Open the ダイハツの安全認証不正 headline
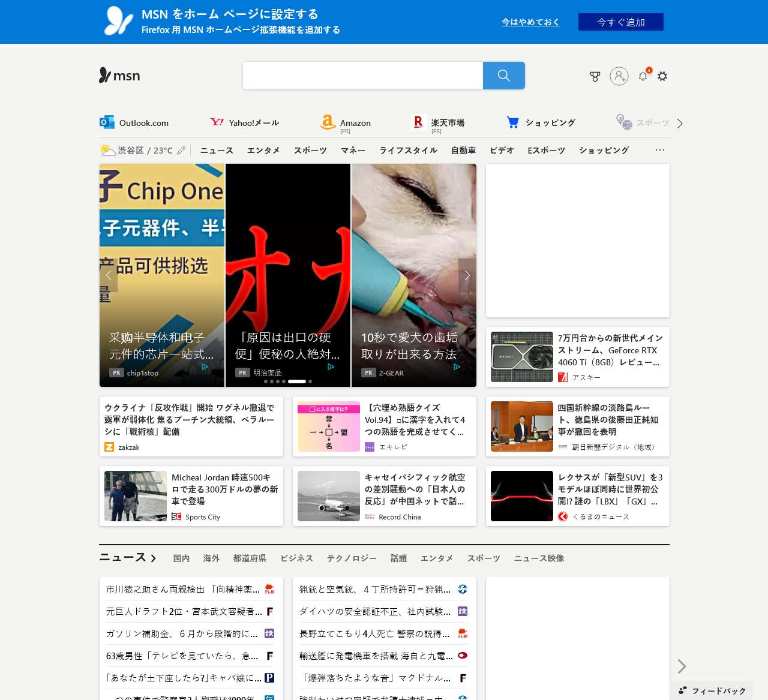 click(x=375, y=611)
